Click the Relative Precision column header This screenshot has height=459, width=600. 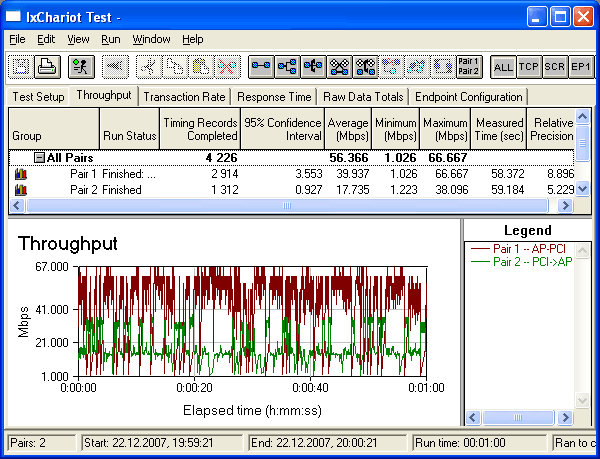coord(551,129)
